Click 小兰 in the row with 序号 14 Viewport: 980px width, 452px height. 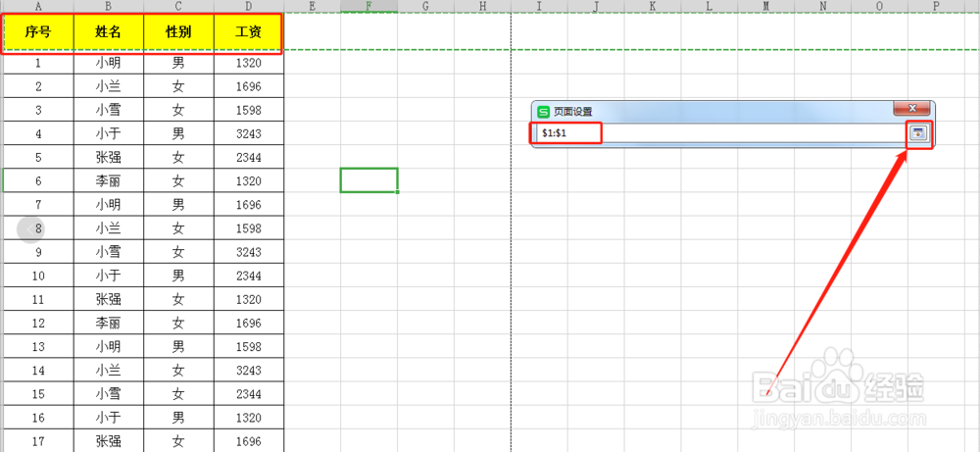108,370
